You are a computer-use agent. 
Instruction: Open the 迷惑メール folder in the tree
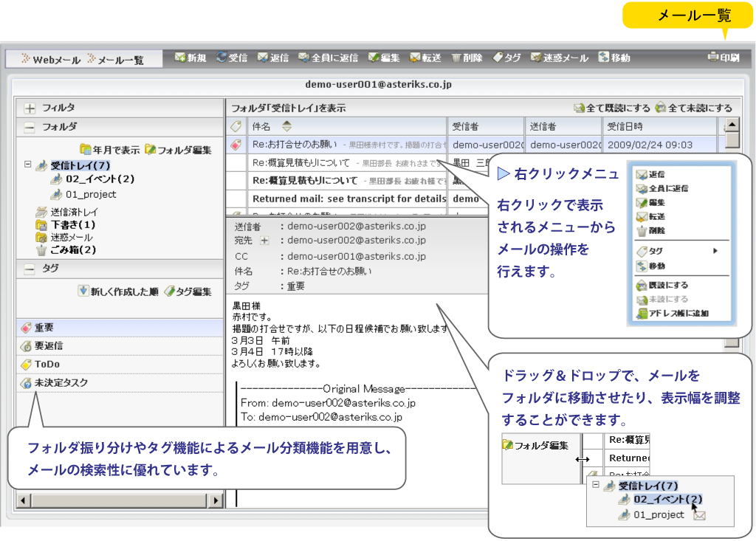[x=72, y=237]
